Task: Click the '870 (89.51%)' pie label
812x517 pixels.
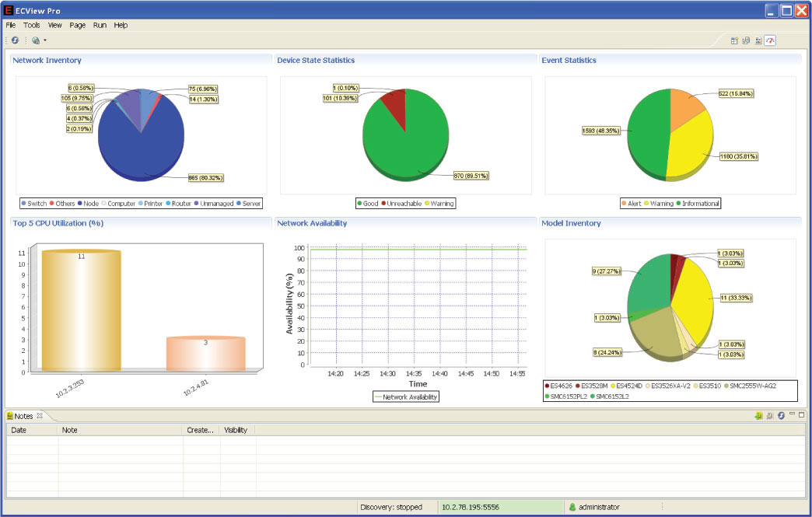Action: click(471, 176)
